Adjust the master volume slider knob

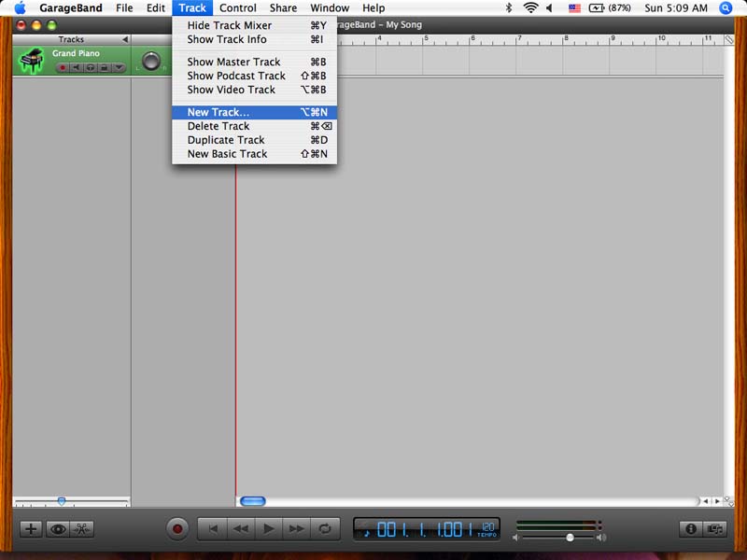[x=570, y=538]
